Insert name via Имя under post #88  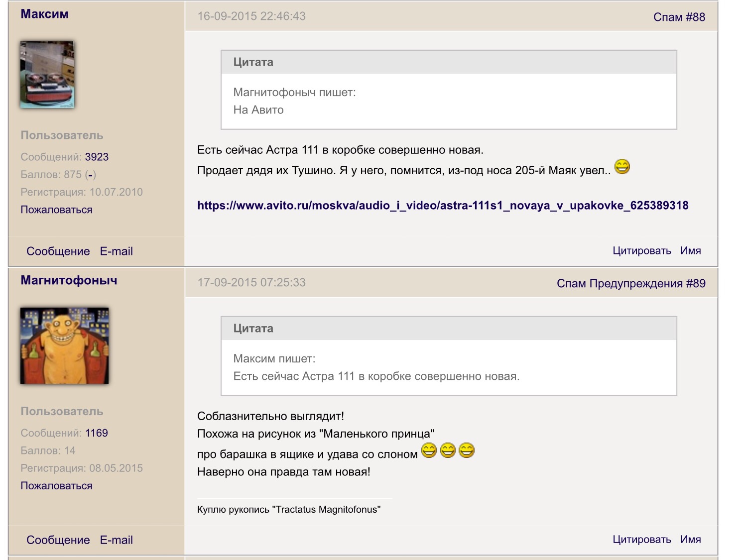(x=690, y=251)
